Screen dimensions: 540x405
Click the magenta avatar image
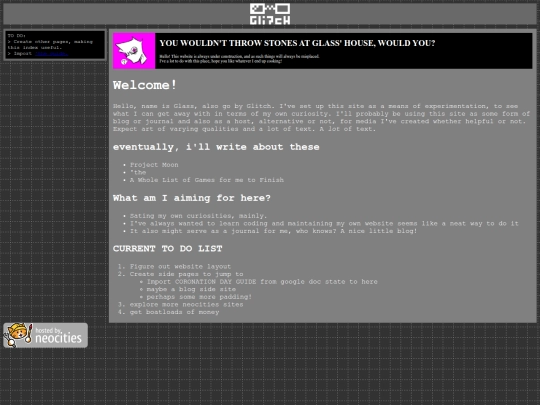click(x=134, y=51)
